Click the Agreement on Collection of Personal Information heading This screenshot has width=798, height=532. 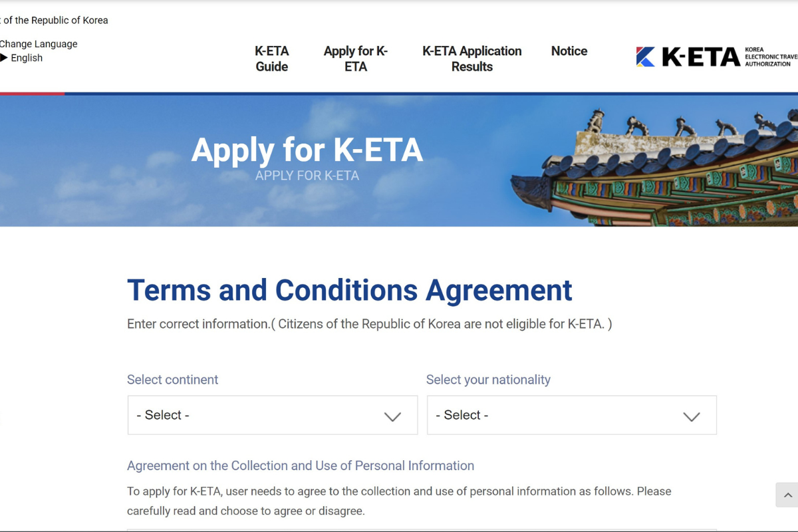coord(301,465)
